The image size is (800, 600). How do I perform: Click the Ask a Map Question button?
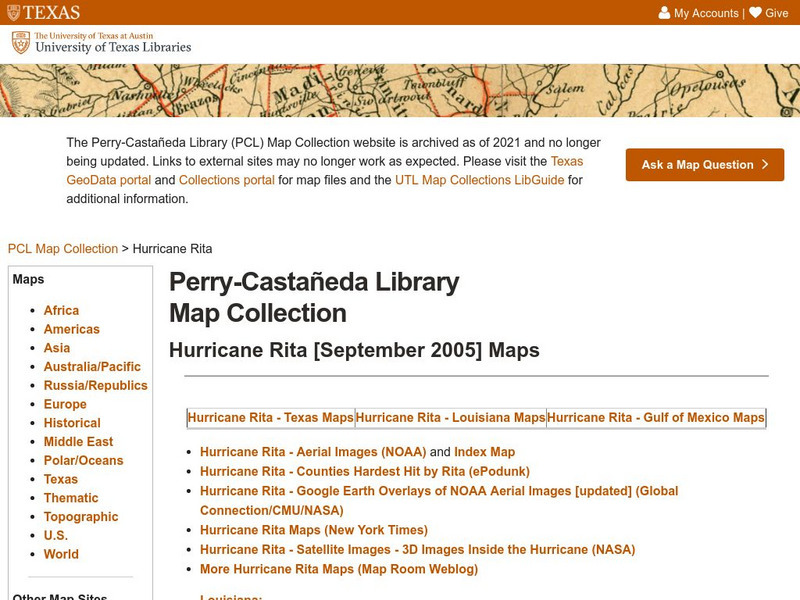pyautogui.click(x=704, y=165)
